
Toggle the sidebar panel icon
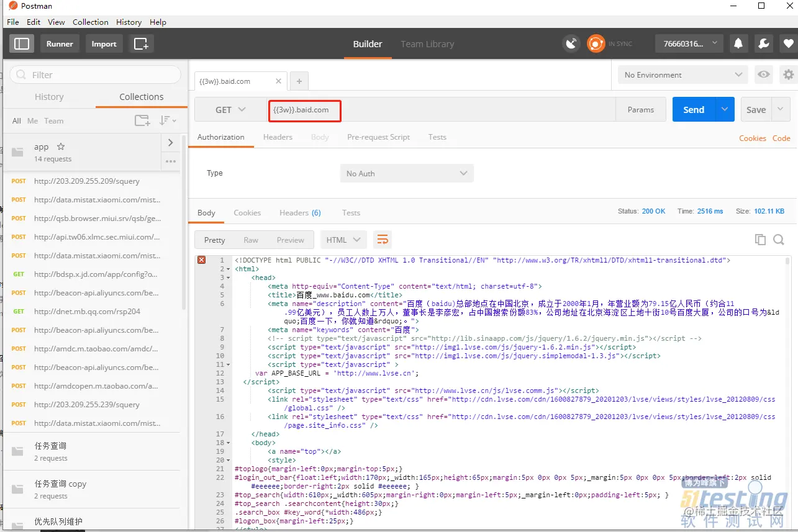22,43
